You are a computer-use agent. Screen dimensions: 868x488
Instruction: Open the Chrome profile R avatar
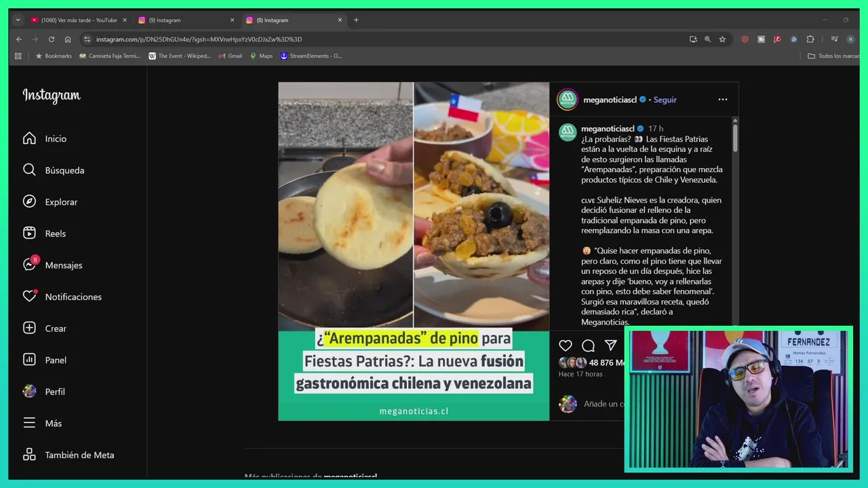850,39
